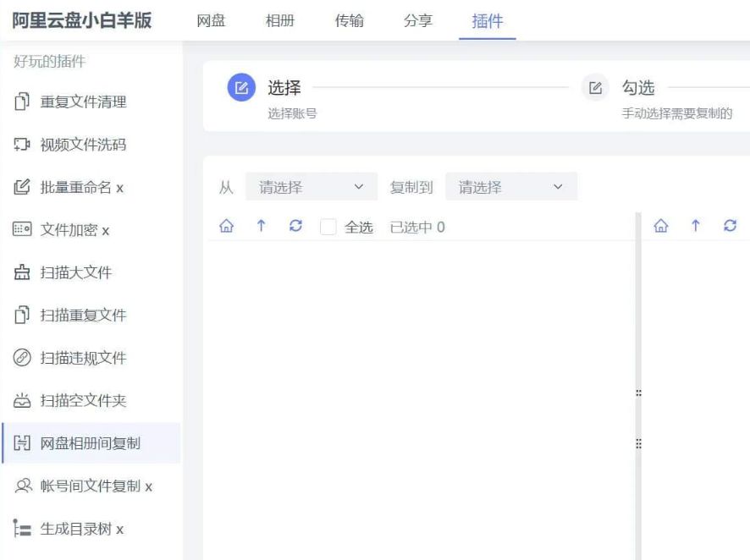The height and width of the screenshot is (560, 750).
Task: Go up one level in right pane
Action: point(696,226)
